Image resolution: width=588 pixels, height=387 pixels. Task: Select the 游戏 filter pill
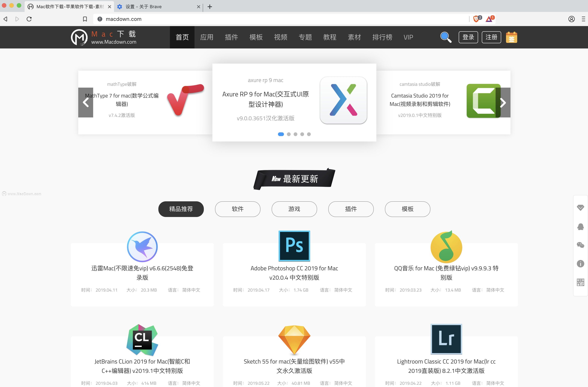coord(294,209)
